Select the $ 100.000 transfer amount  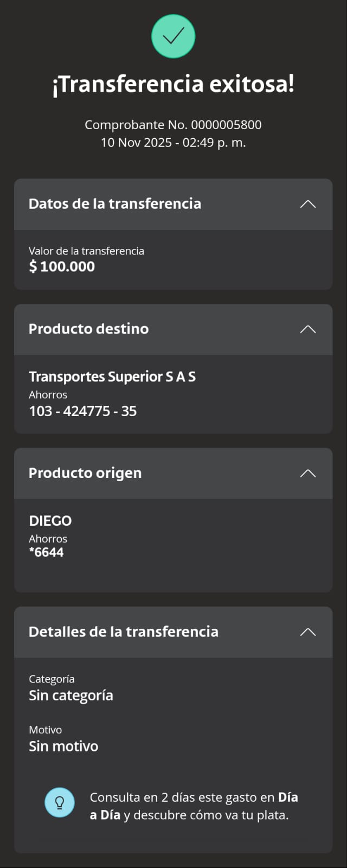tap(62, 266)
